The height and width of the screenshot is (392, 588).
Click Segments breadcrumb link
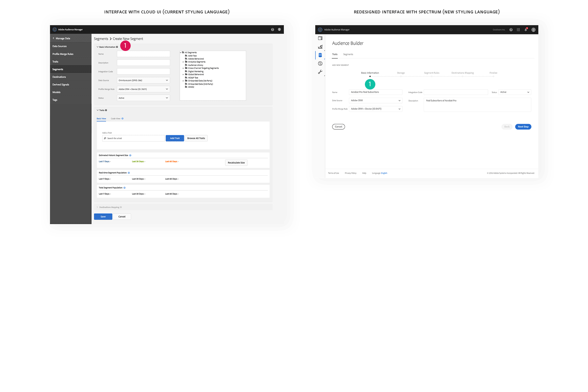pyautogui.click(x=101, y=39)
